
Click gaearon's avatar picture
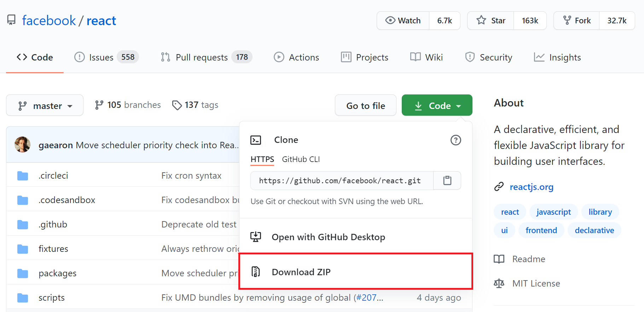[x=22, y=145]
